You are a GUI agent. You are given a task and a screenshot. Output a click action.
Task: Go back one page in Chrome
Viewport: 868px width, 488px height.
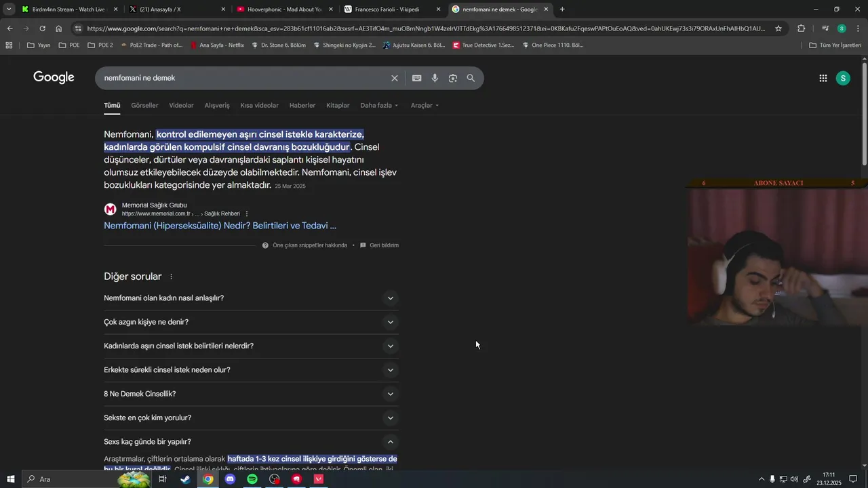pos(9,28)
